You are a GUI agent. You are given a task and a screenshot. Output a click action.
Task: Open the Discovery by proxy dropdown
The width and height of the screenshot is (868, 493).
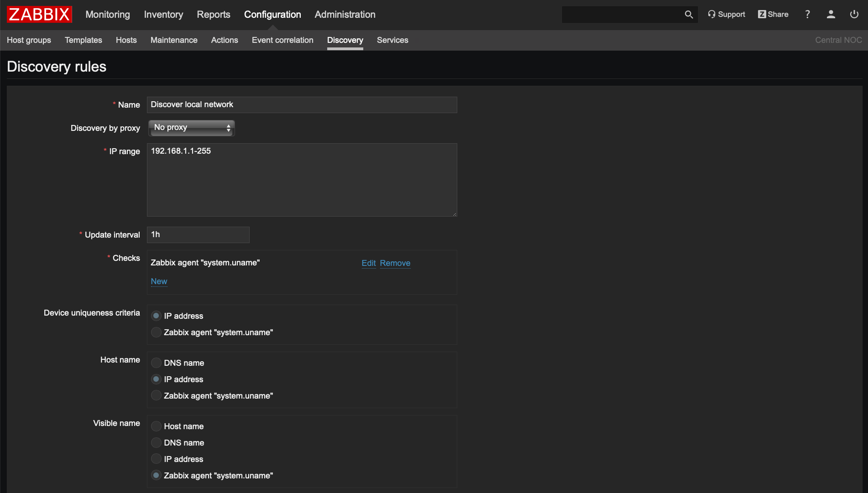(x=191, y=128)
